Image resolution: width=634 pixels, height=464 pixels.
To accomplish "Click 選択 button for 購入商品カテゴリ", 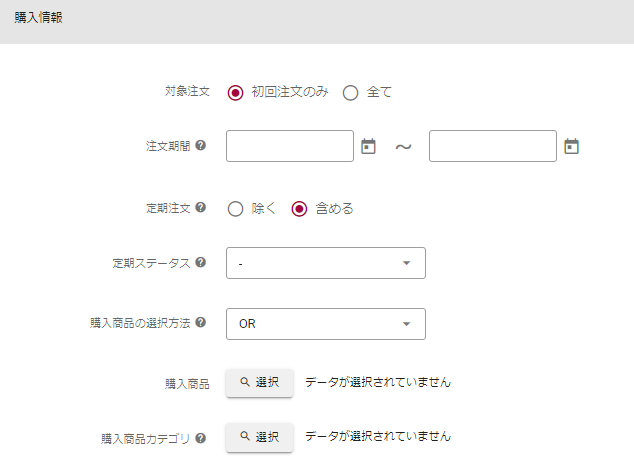I will click(x=259, y=437).
